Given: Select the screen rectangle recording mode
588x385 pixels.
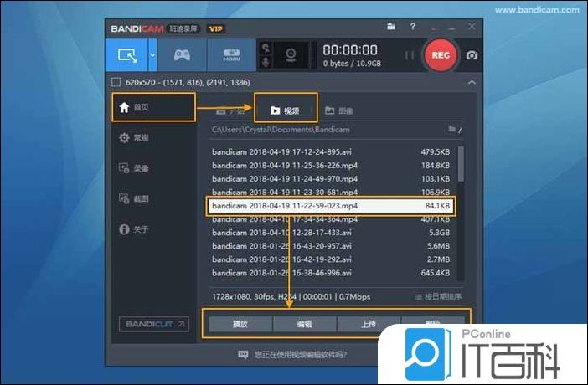Looking at the screenshot, I should [x=126, y=55].
